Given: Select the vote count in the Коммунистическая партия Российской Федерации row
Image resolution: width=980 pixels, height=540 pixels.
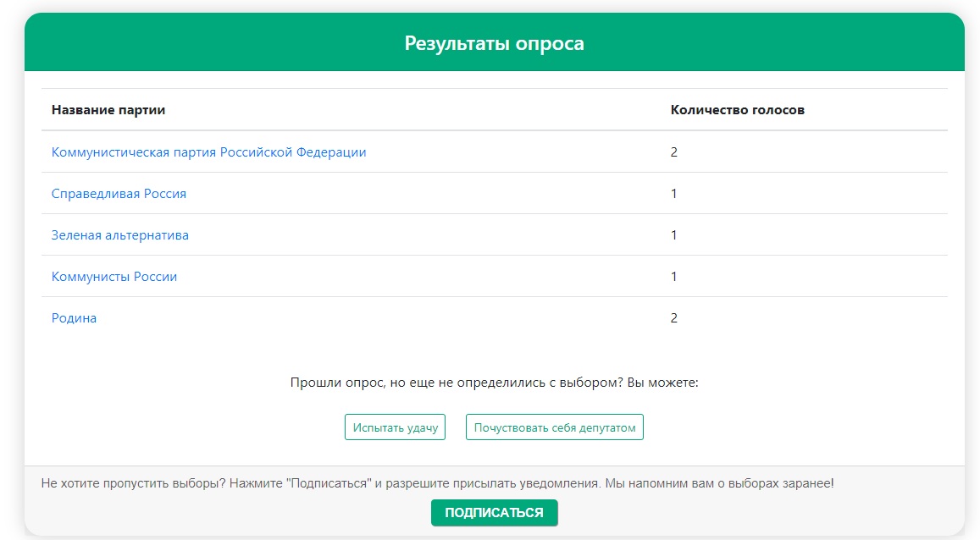Looking at the screenshot, I should (x=673, y=152).
